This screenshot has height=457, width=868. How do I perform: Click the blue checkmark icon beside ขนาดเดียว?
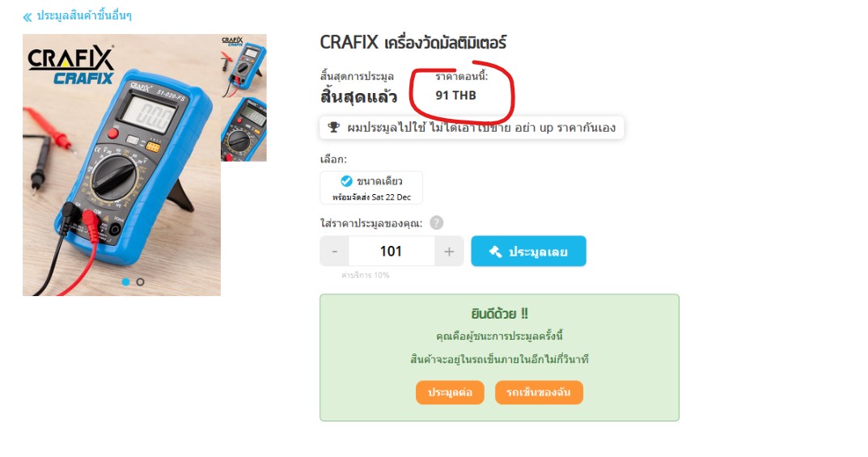(x=346, y=181)
